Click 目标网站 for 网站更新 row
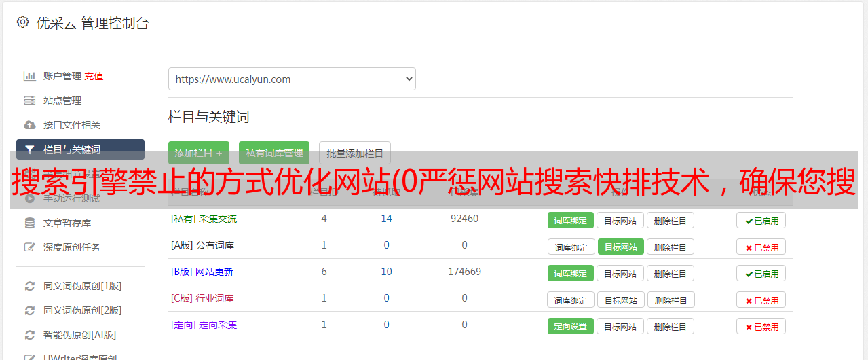 [620, 273]
